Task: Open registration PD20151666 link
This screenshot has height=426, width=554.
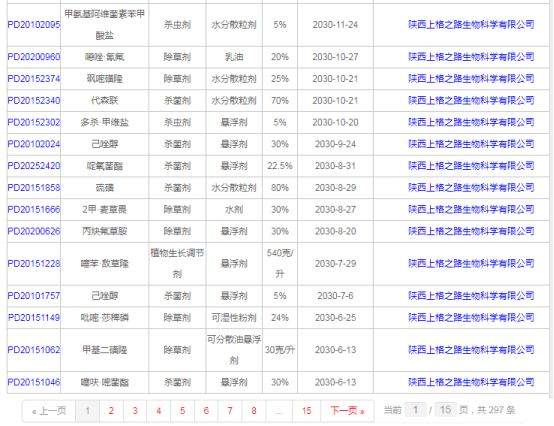Action: [x=34, y=210]
